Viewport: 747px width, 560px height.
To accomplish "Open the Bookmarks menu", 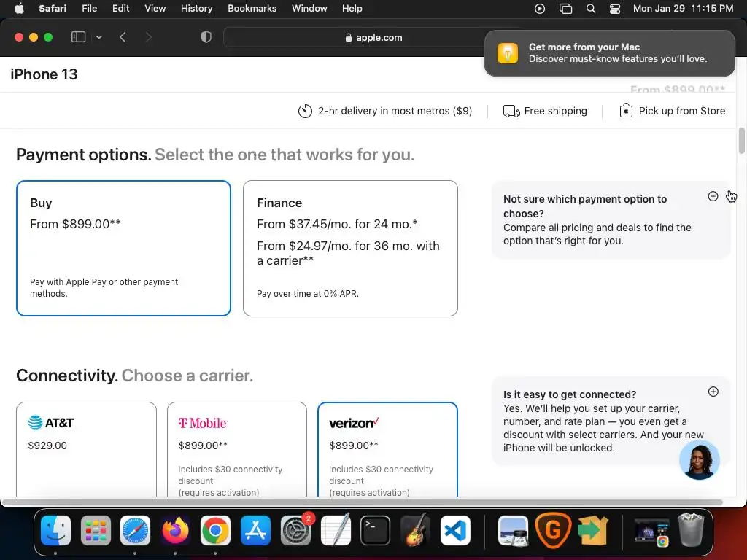I will pyautogui.click(x=252, y=9).
